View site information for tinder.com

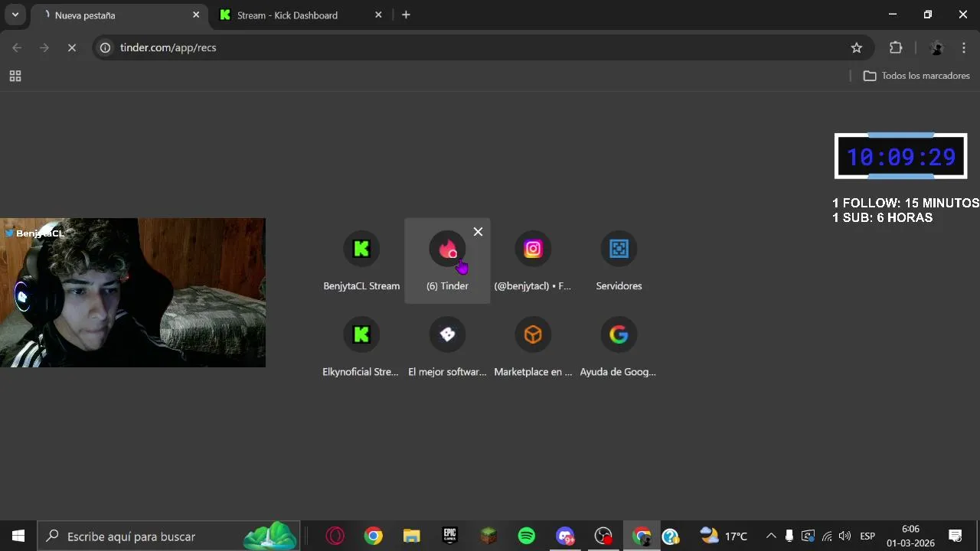[106, 47]
